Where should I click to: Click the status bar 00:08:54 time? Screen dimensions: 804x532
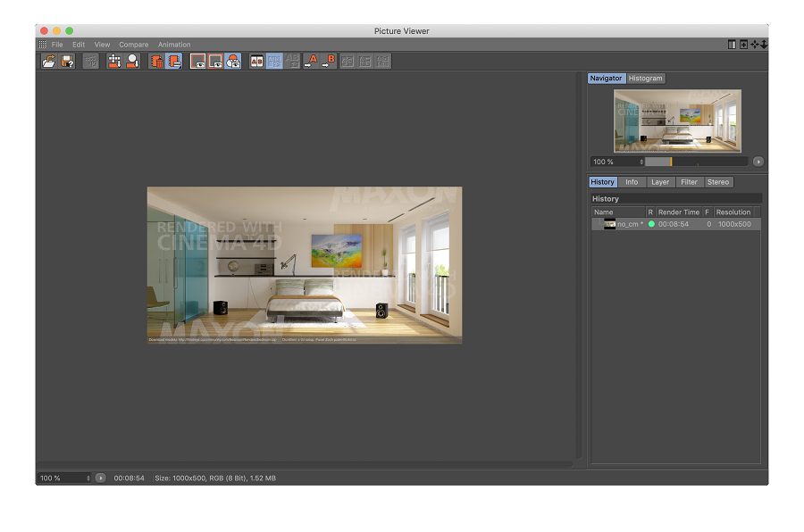click(x=130, y=478)
